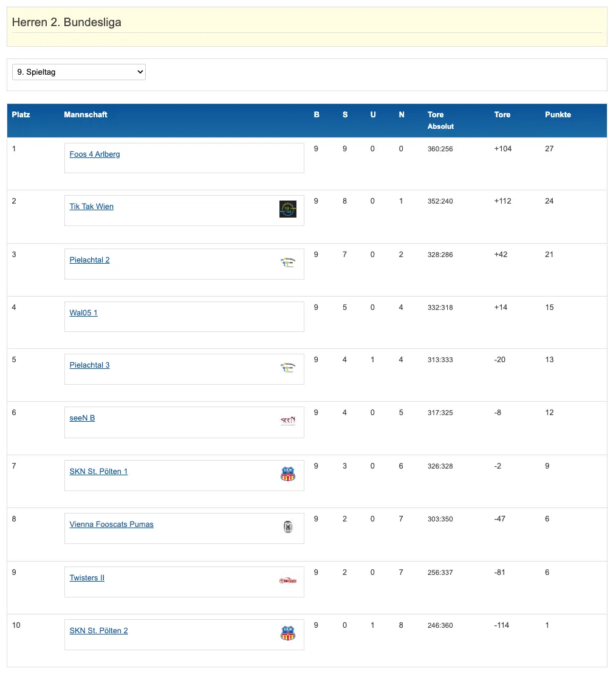Click the Twisters II team name link

pyautogui.click(x=87, y=578)
